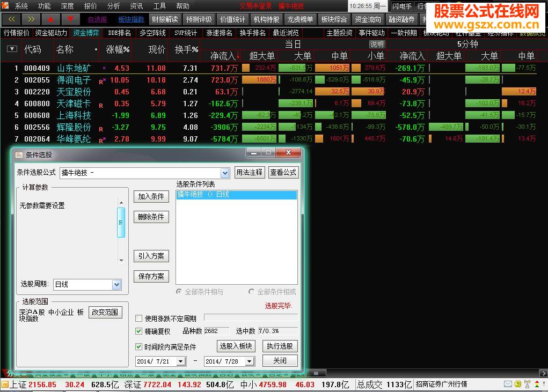Click the red-green arrows icon in status bar
The image size is (548, 392).
(537, 384)
